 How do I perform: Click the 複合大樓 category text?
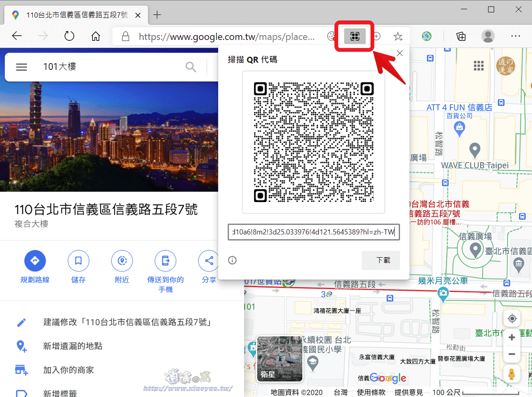[x=31, y=224]
